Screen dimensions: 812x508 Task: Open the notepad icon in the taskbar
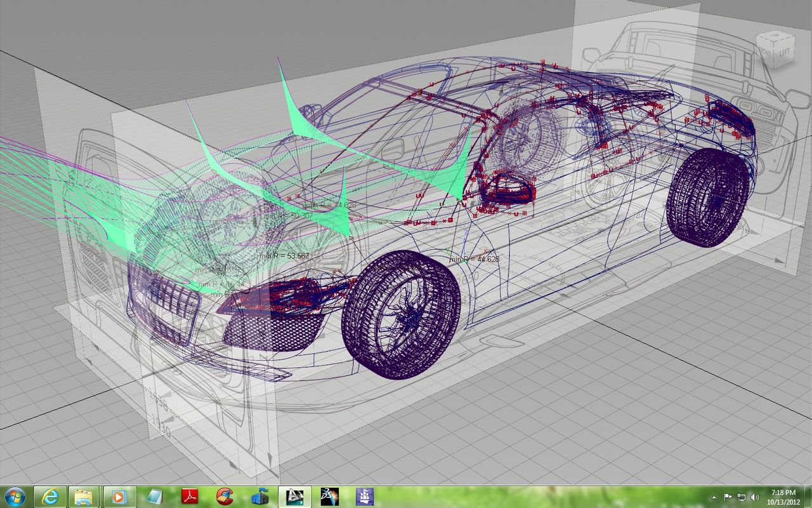154,496
